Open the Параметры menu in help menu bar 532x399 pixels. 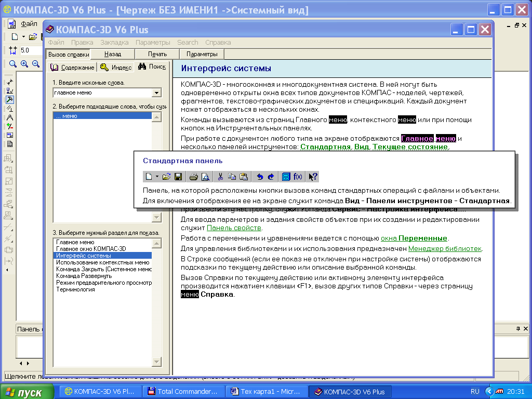tap(153, 43)
